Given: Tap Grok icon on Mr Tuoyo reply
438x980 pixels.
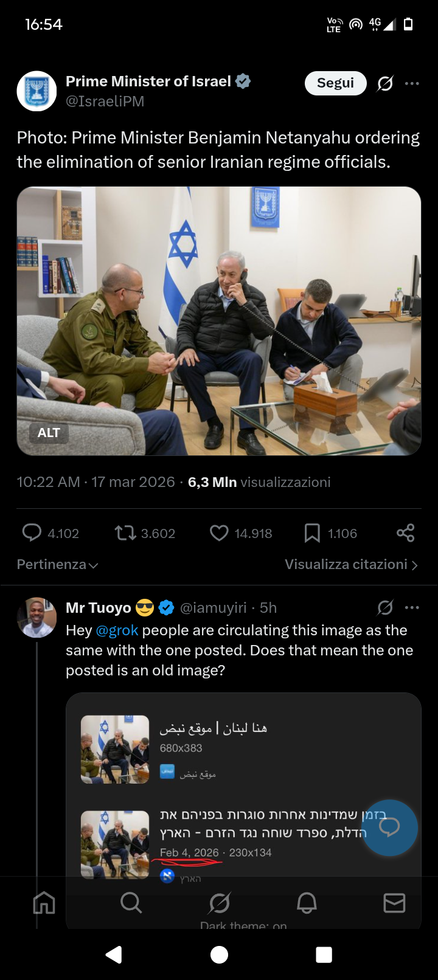Looking at the screenshot, I should [385, 607].
